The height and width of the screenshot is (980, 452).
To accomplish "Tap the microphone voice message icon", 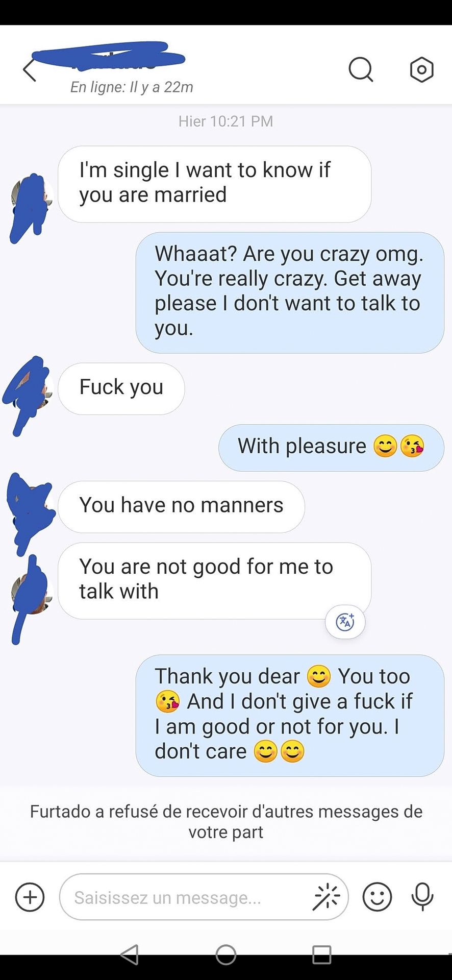I will [x=422, y=897].
